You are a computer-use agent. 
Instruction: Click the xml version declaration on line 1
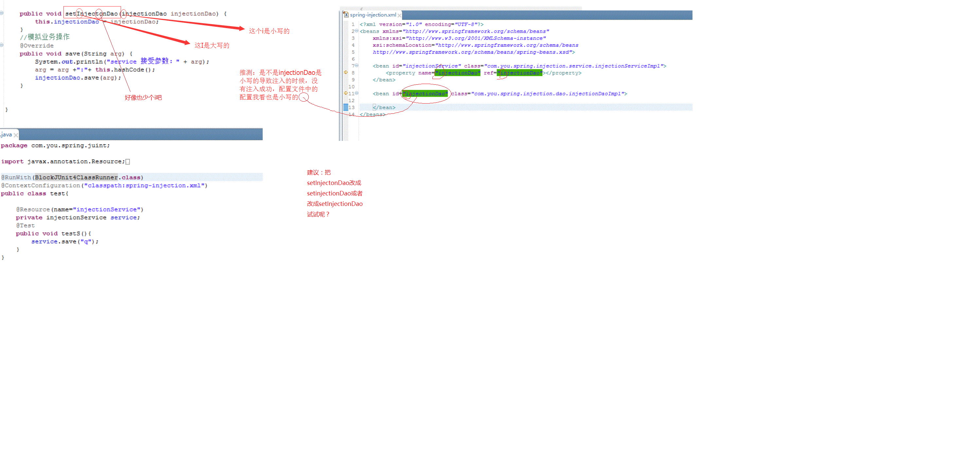(422, 24)
